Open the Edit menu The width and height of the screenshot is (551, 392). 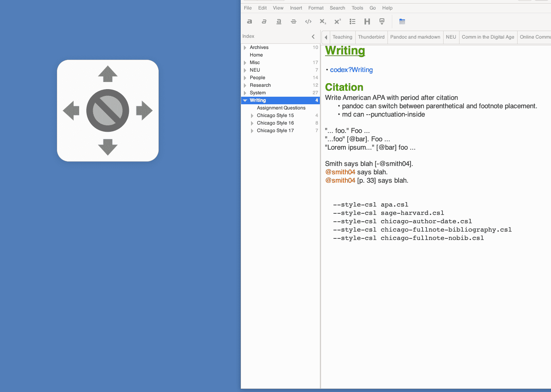pyautogui.click(x=263, y=8)
